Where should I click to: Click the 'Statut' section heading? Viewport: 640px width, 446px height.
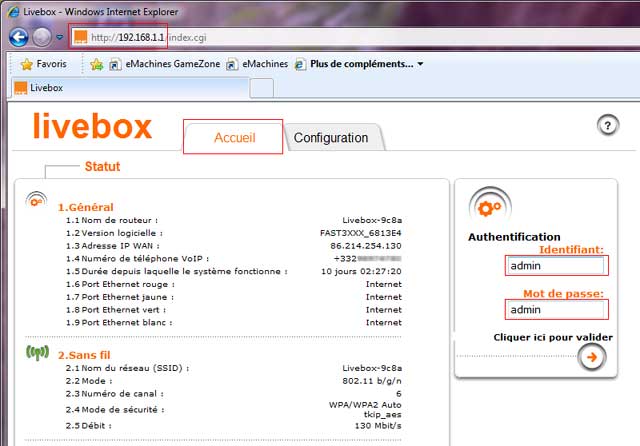click(x=102, y=166)
